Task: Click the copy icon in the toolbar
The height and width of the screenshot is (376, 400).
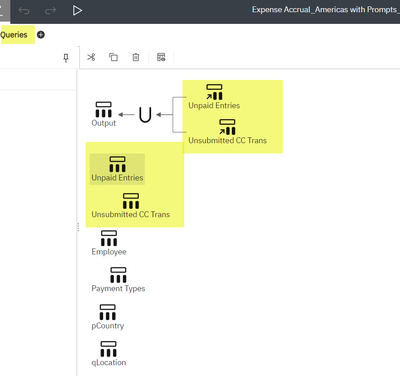Action: click(x=113, y=57)
